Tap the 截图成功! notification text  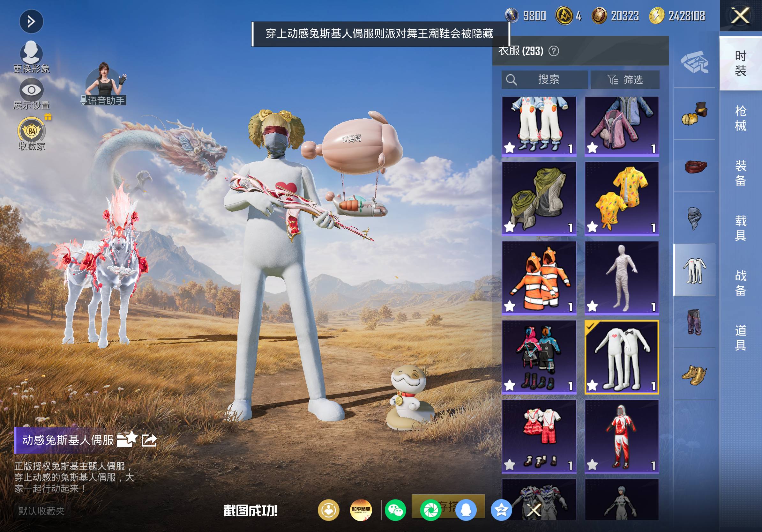pyautogui.click(x=250, y=511)
